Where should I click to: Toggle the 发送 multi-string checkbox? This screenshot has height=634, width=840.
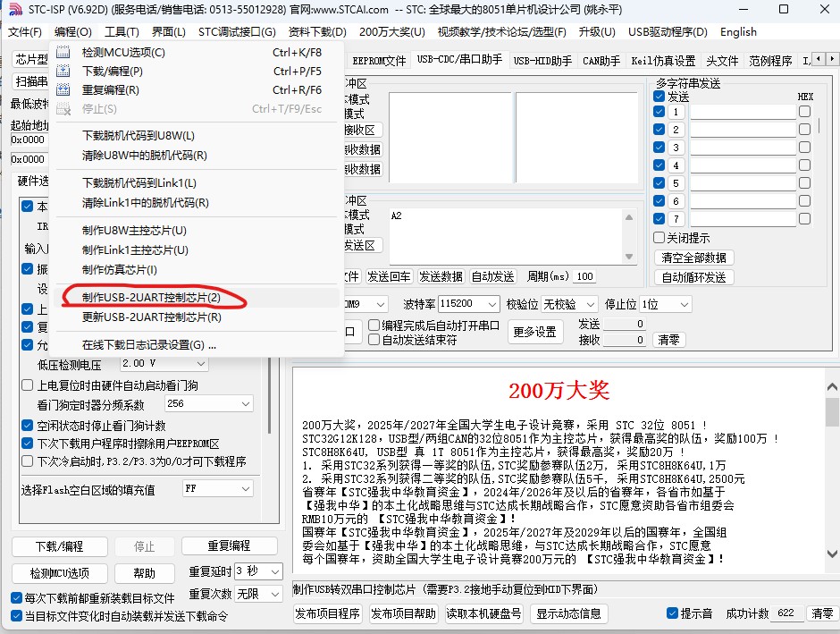[x=659, y=97]
